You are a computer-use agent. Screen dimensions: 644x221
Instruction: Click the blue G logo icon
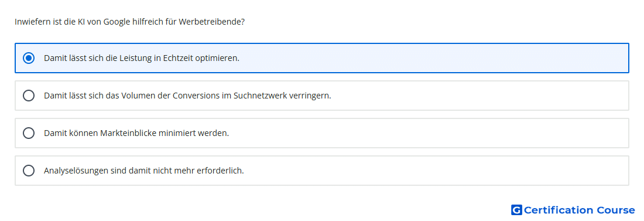point(516,210)
